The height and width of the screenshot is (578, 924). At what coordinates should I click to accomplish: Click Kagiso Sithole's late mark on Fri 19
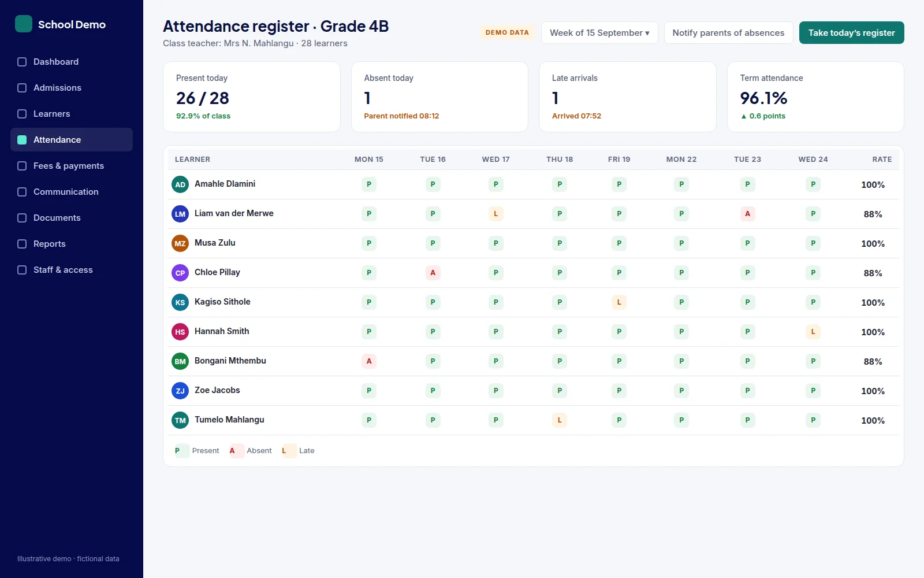pos(619,302)
